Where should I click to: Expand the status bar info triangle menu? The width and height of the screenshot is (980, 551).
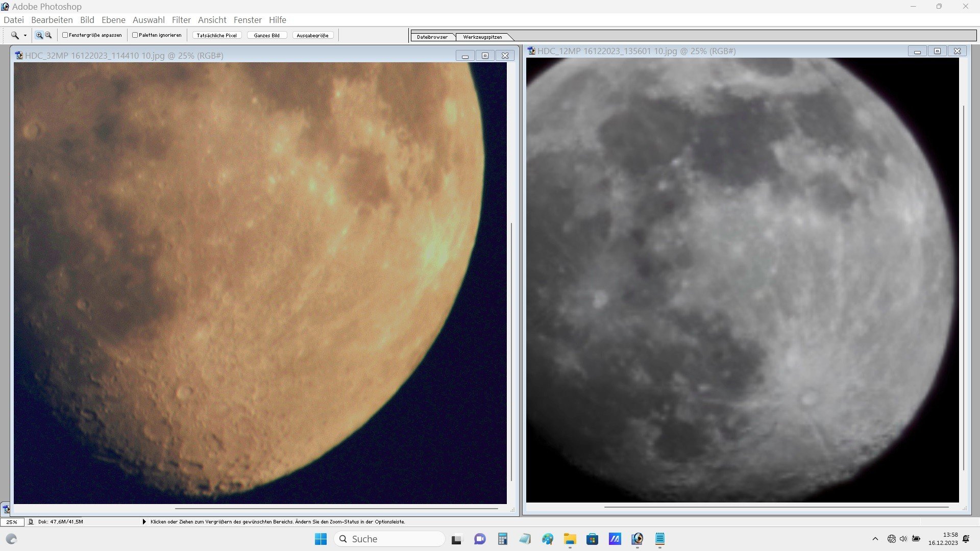tap(144, 522)
